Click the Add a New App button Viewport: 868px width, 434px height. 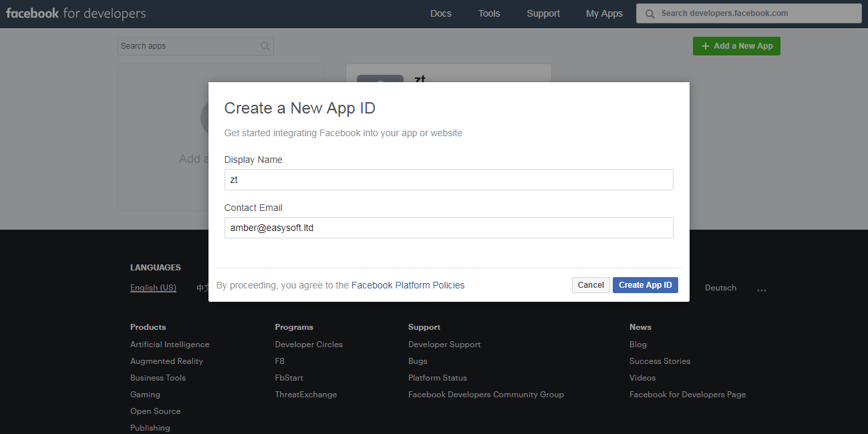736,46
